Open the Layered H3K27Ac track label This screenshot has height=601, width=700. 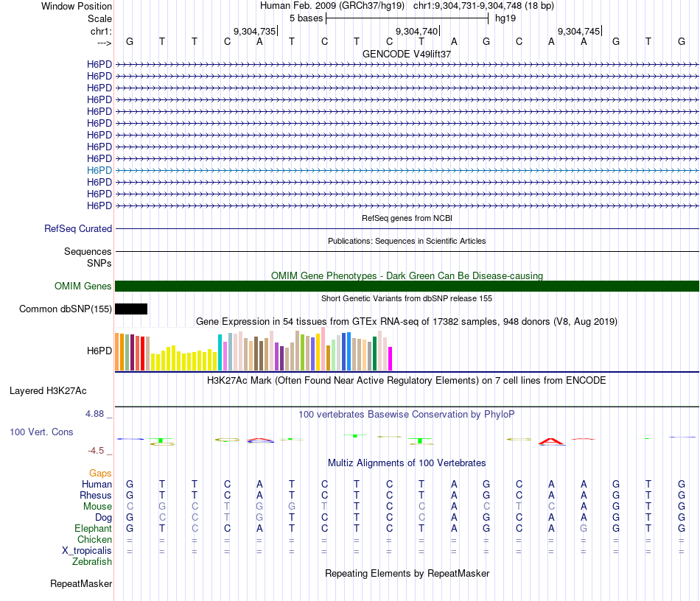[x=48, y=391]
